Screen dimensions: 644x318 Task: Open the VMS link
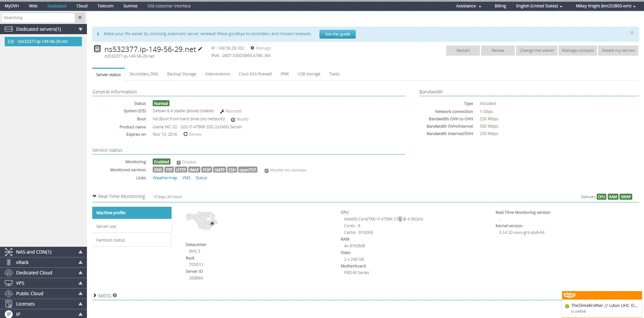coord(186,178)
